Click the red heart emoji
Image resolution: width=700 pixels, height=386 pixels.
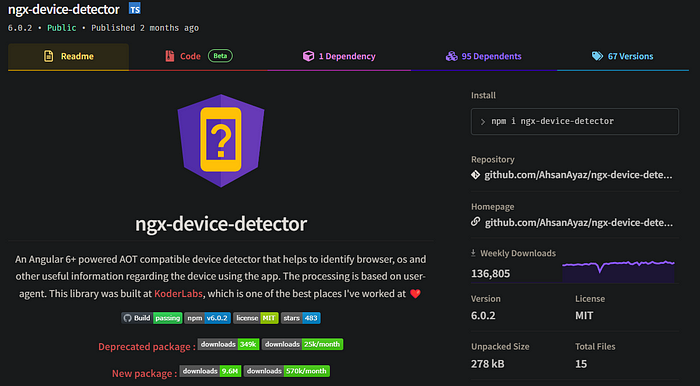415,294
